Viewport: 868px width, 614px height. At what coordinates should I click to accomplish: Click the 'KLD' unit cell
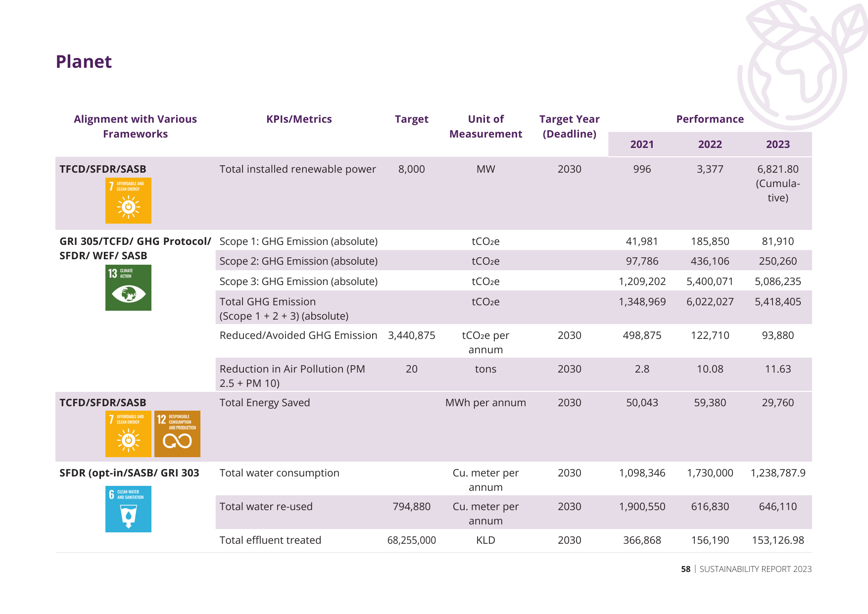[486, 540]
